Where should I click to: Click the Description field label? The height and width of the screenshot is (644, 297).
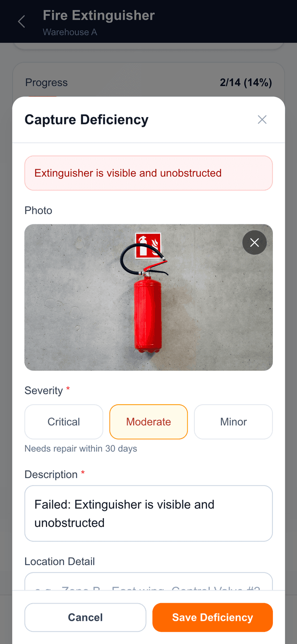click(51, 474)
